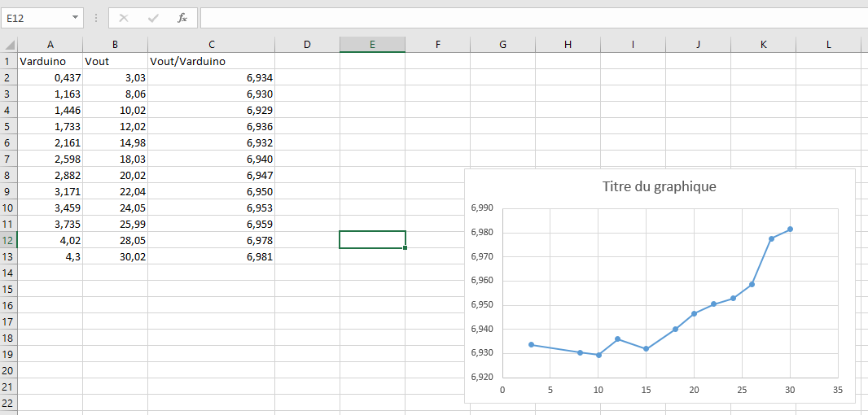Click the chart title Titre du graphique
The width and height of the screenshot is (868, 415).
[x=659, y=186]
